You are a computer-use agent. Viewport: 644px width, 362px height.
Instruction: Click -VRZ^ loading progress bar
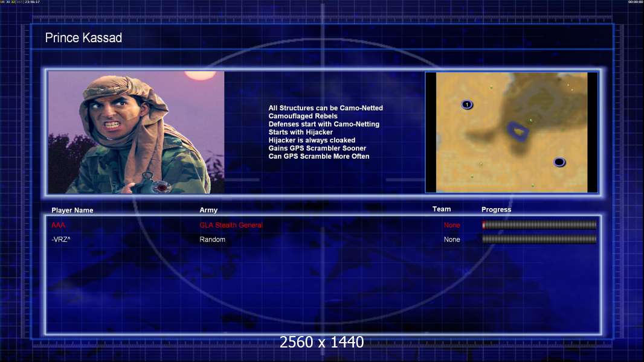[x=539, y=239]
